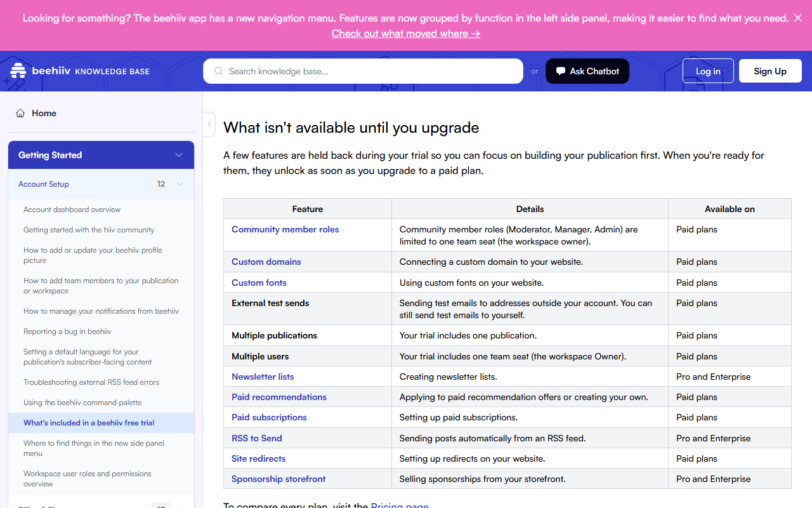Collapse the Getting Started section

pyautogui.click(x=179, y=155)
